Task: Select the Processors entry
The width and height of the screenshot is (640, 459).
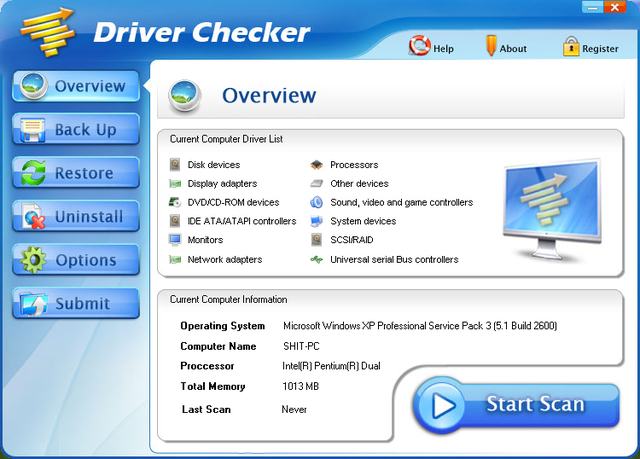Action: coord(354,165)
